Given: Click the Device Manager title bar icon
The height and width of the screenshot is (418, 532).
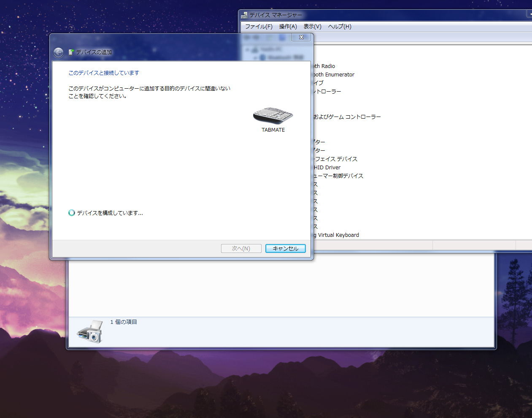Looking at the screenshot, I should pos(244,15).
